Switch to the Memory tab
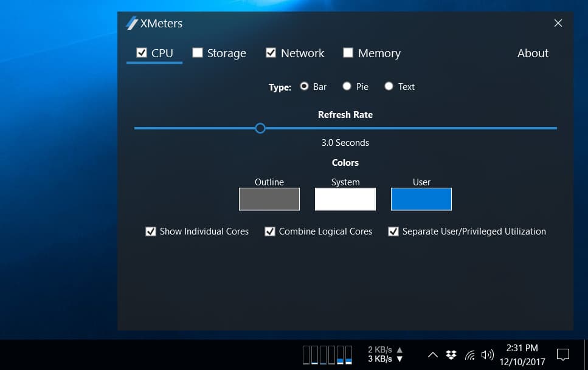The image size is (588, 370). point(379,53)
